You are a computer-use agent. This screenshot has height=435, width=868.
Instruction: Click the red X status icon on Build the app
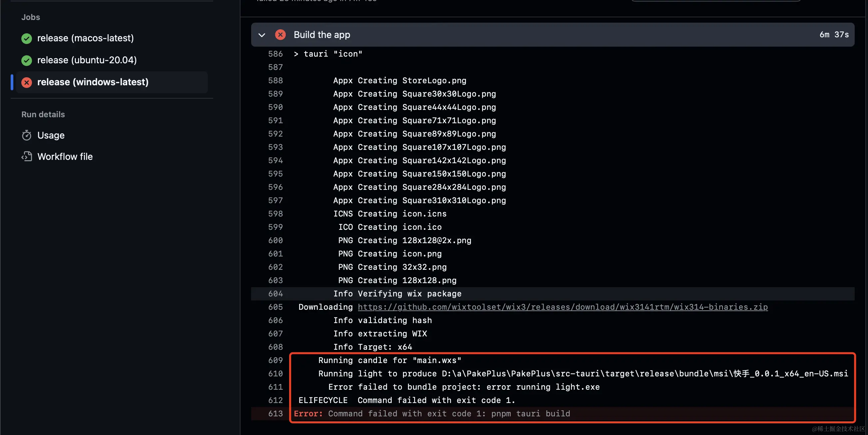[280, 35]
